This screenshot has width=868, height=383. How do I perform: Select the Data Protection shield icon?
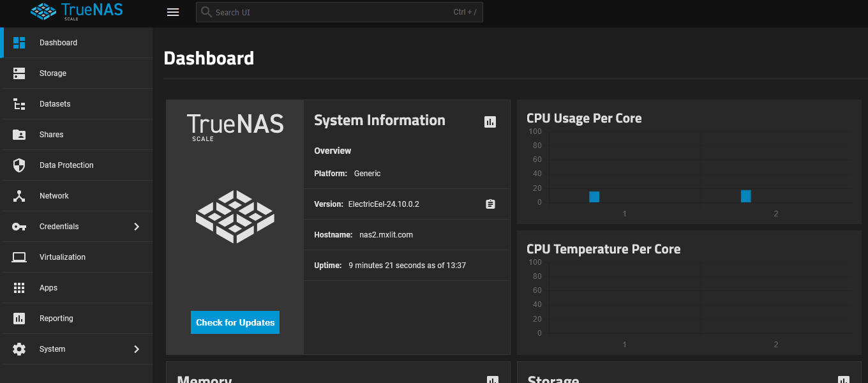[19, 165]
